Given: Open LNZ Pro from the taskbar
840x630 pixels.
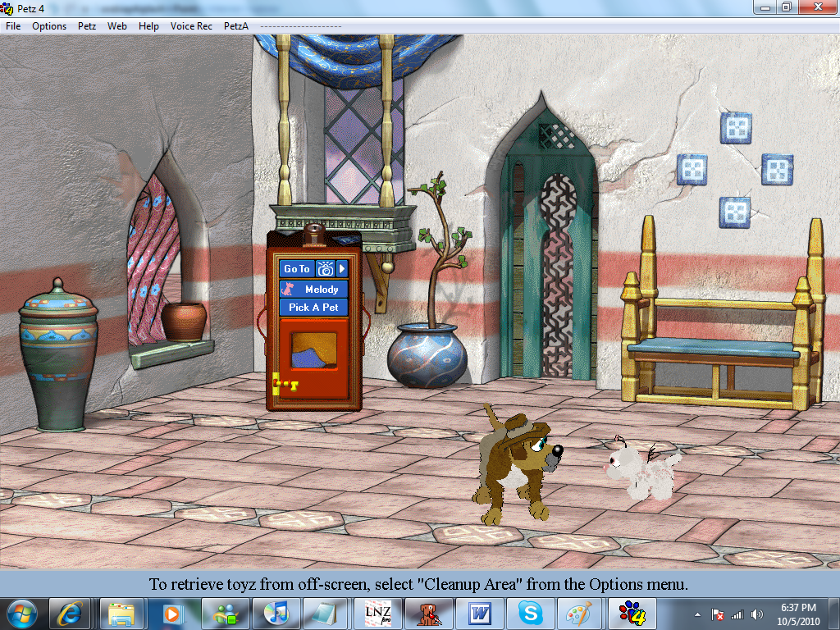Looking at the screenshot, I should pos(377,614).
